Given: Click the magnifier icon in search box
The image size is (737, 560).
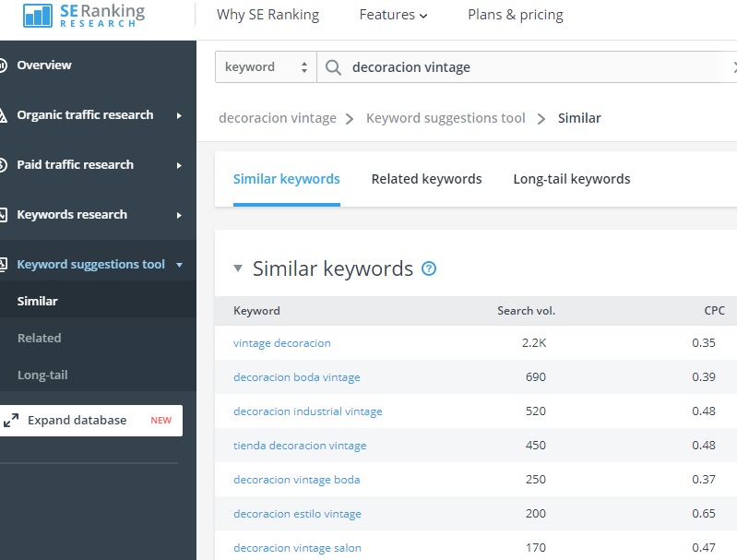Looking at the screenshot, I should 334,67.
